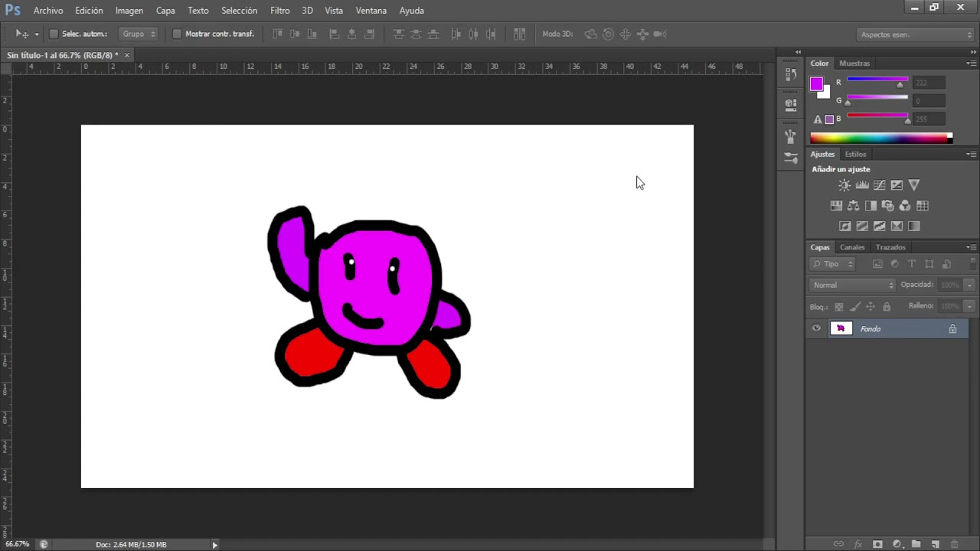
Task: Add a Color Lookup adjustment
Action: click(923, 206)
